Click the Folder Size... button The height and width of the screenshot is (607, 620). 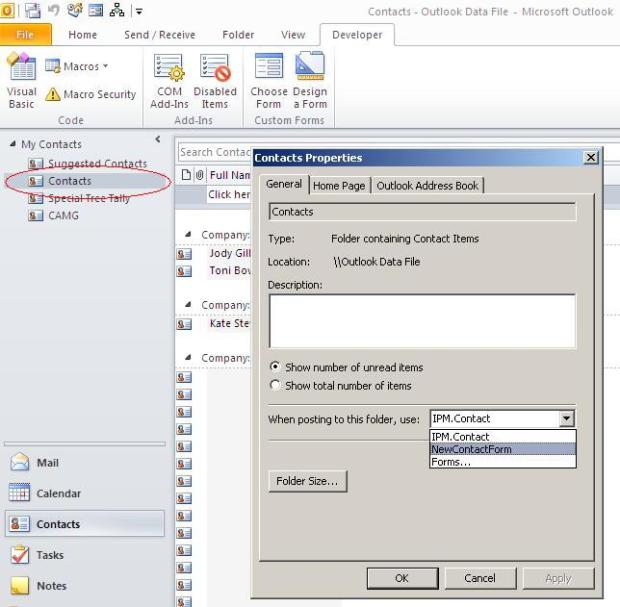[308, 481]
